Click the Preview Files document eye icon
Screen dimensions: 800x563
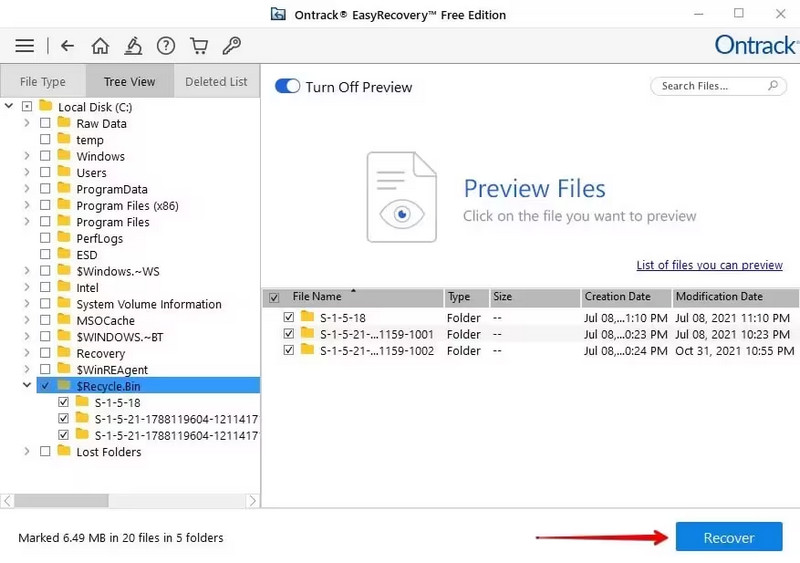402,197
